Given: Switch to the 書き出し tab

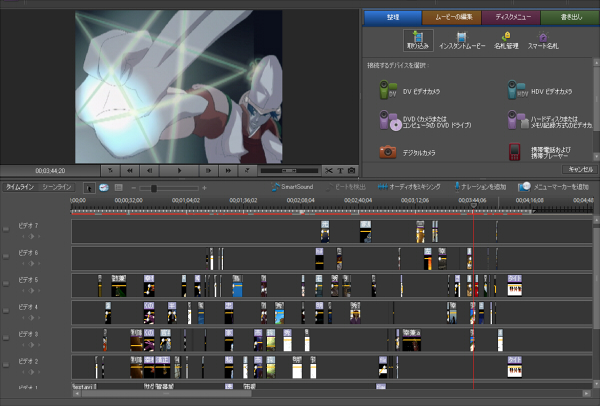Looking at the screenshot, I should (570, 17).
